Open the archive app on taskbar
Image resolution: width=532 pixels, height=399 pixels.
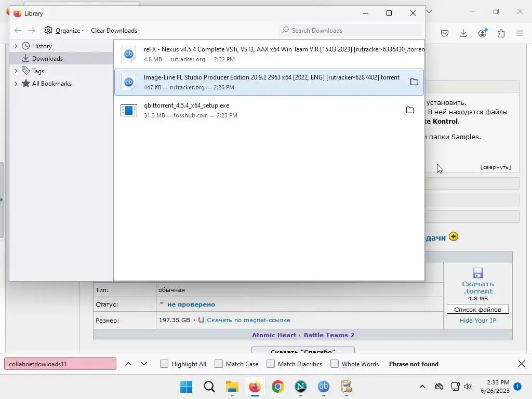pyautogui.click(x=346, y=387)
